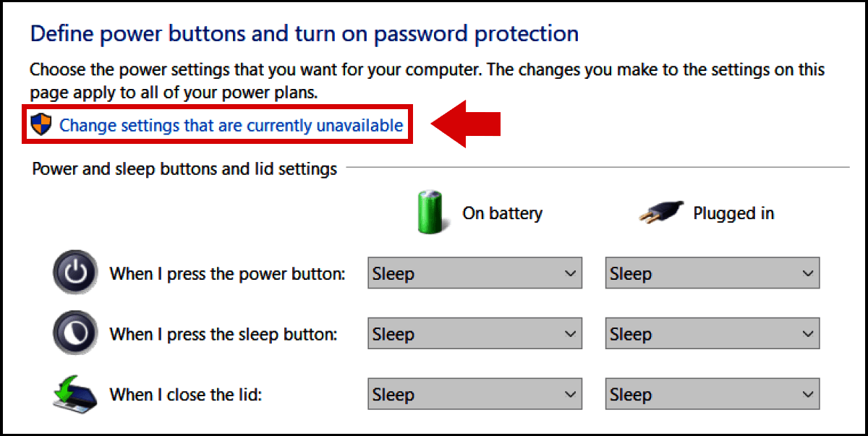Screen dimensions: 868x436
Task: Click the green battery icon
Action: pos(430,212)
